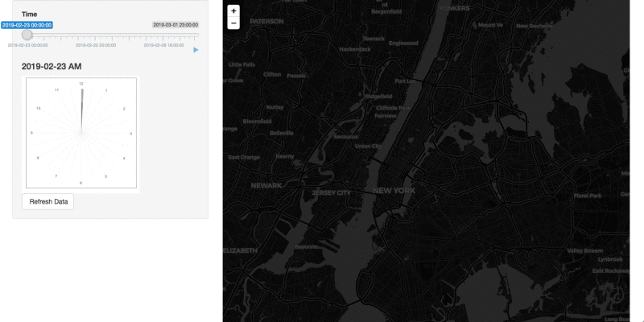This screenshot has width=644, height=322.
Task: Click the 2019-03-01 23:00:00 slider end label
Action: (x=175, y=25)
